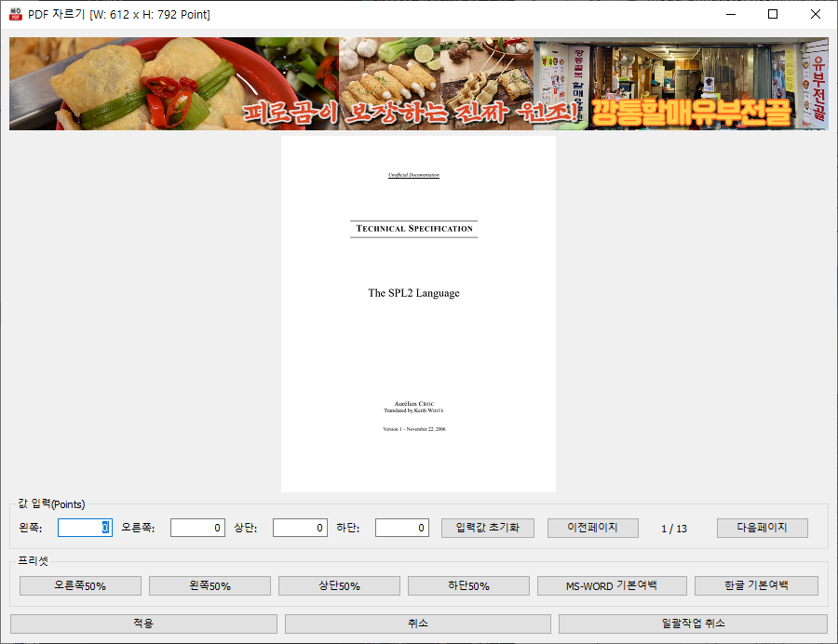Minimize the PDF 자르기 window
Image resolution: width=838 pixels, height=644 pixels.
click(x=731, y=14)
